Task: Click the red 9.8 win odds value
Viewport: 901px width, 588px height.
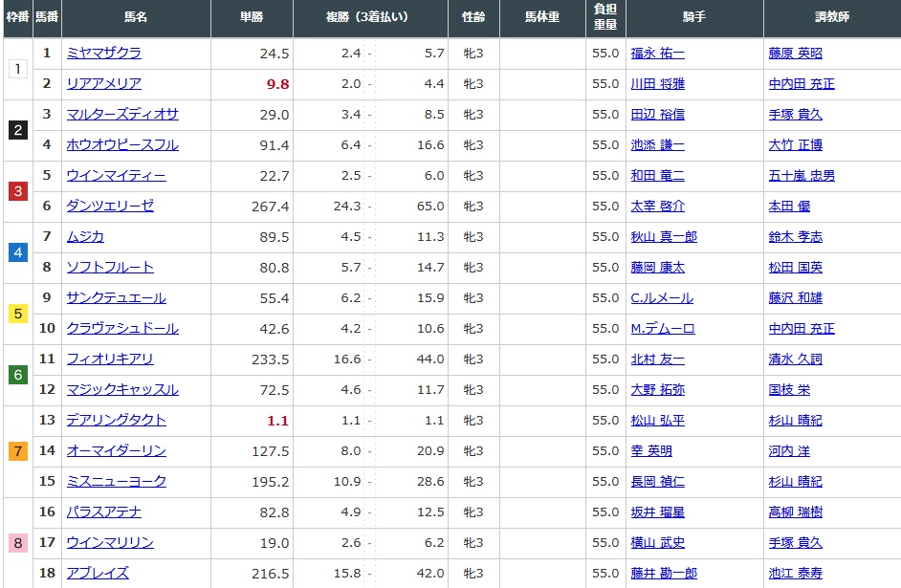Action: [277, 84]
